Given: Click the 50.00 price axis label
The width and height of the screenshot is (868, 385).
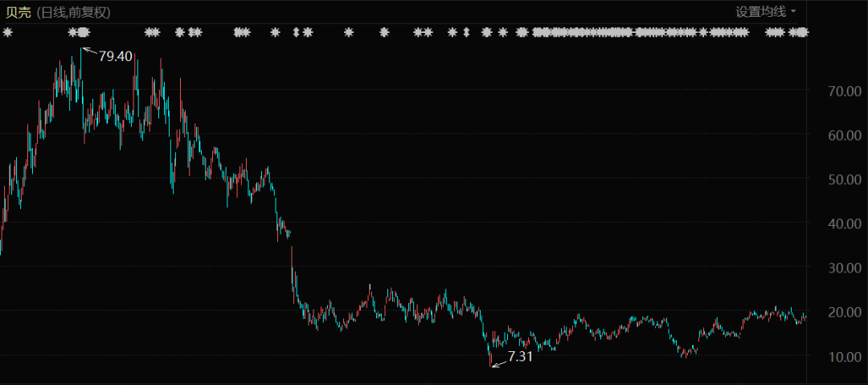Looking at the screenshot, I should click(845, 179).
